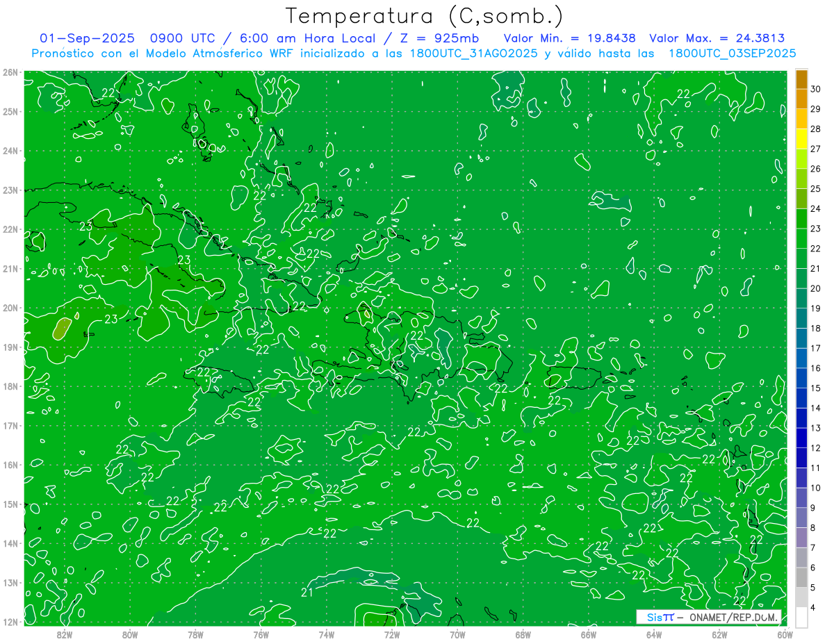Click the '26N' latitude axis label
The width and height of the screenshot is (834, 644).
[10, 72]
